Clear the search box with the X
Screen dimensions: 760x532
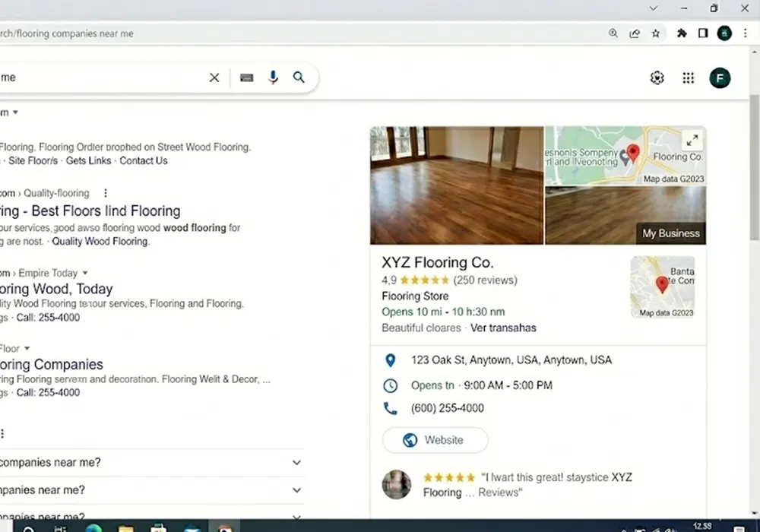click(214, 78)
